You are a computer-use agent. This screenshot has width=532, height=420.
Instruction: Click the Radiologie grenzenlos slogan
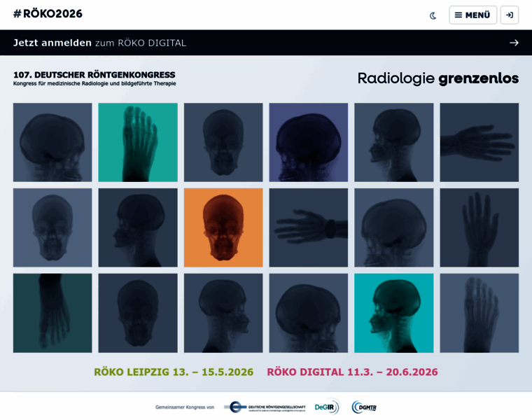coord(438,78)
